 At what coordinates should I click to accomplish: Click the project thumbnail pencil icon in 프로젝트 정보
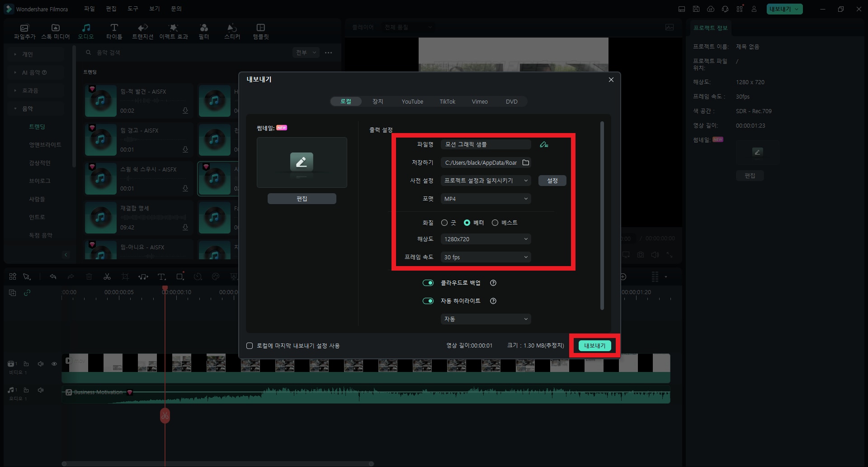(757, 152)
